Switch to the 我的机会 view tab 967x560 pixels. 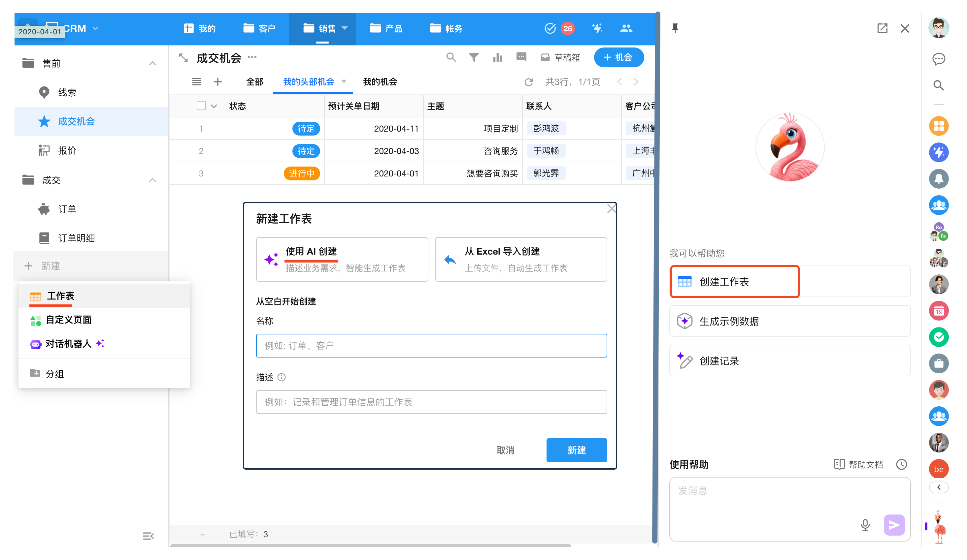(380, 82)
